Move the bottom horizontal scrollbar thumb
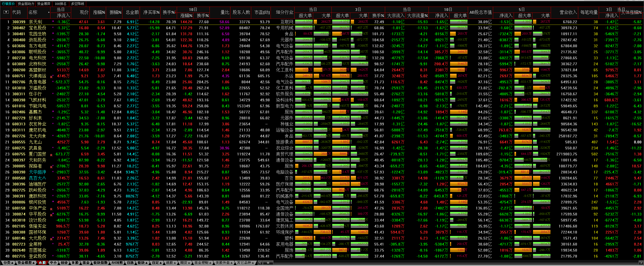Screen dimensions: 644x266 [x=268, y=263]
